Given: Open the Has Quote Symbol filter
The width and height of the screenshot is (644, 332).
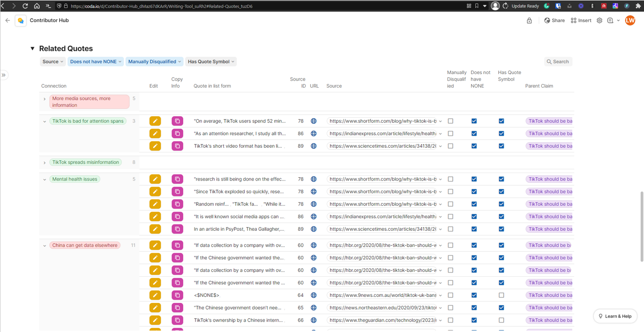Looking at the screenshot, I should (x=210, y=61).
